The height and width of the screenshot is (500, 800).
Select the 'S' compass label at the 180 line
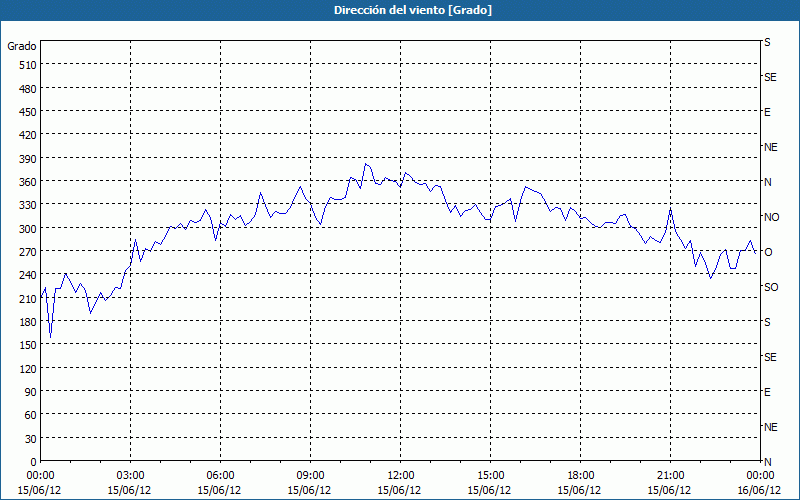point(767,322)
